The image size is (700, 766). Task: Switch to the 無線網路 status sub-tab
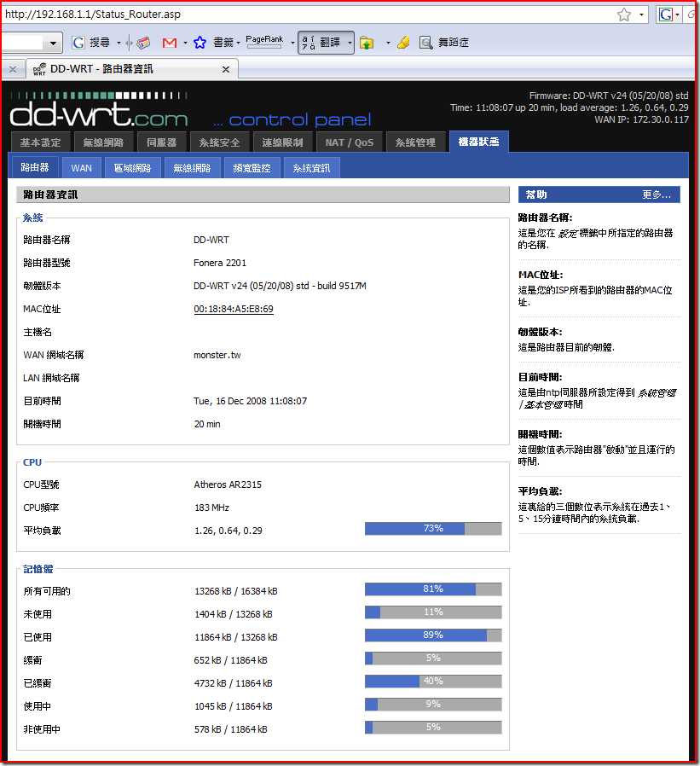(x=192, y=167)
